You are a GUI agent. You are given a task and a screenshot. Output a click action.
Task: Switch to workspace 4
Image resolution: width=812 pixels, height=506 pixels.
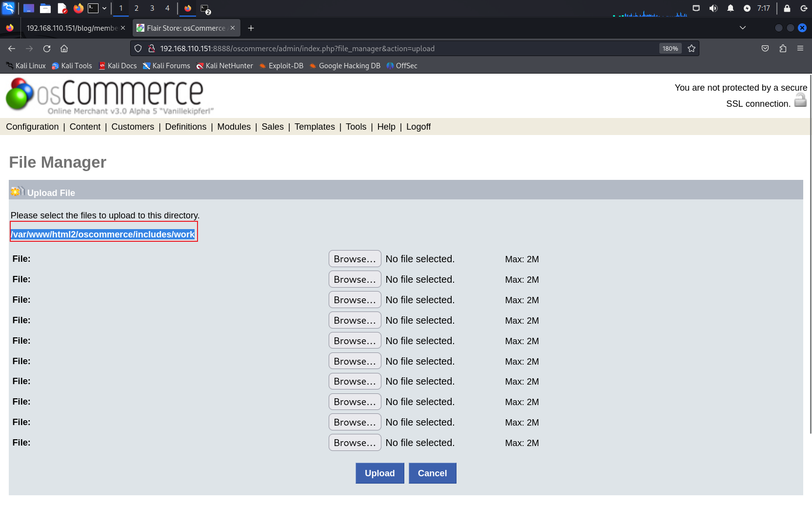167,8
